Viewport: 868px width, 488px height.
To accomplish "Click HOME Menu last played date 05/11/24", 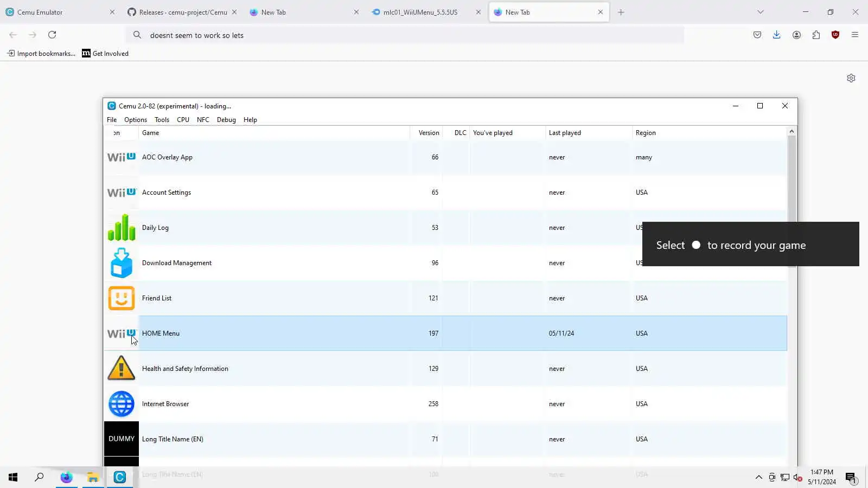I will (561, 333).
